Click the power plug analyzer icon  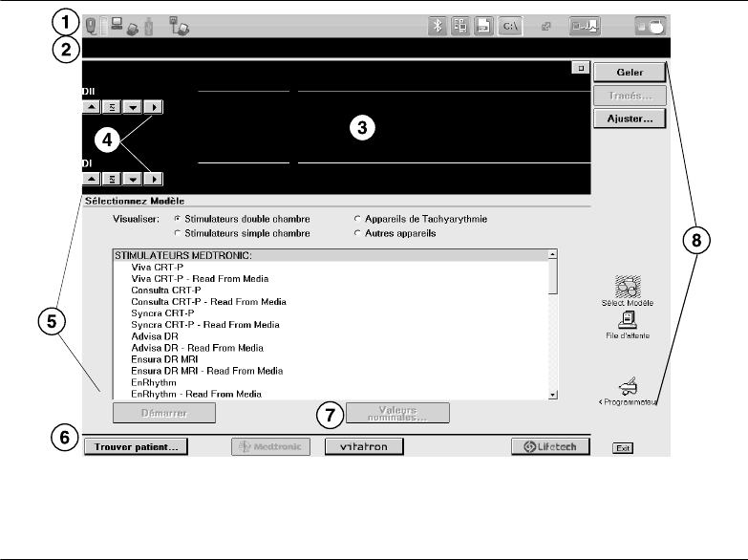(x=180, y=26)
